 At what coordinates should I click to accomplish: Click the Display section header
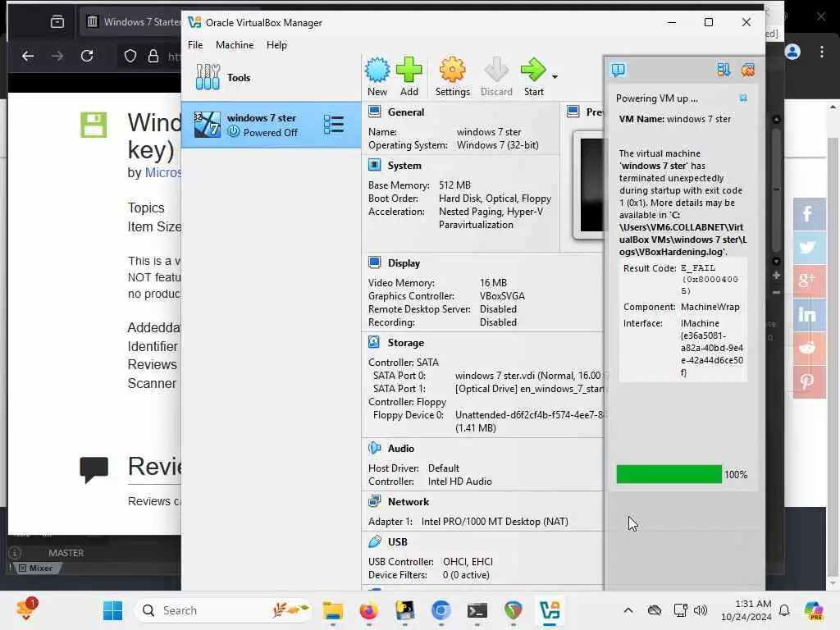click(x=404, y=263)
